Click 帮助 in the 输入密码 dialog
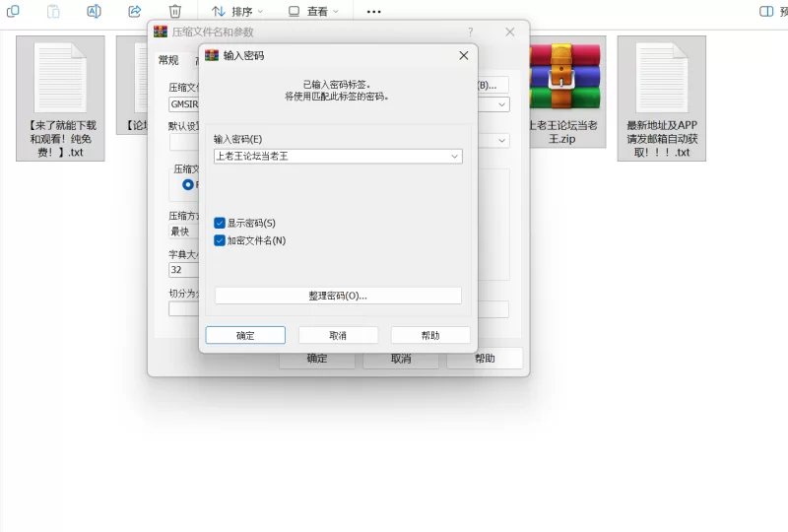The width and height of the screenshot is (788, 532). [x=430, y=335]
